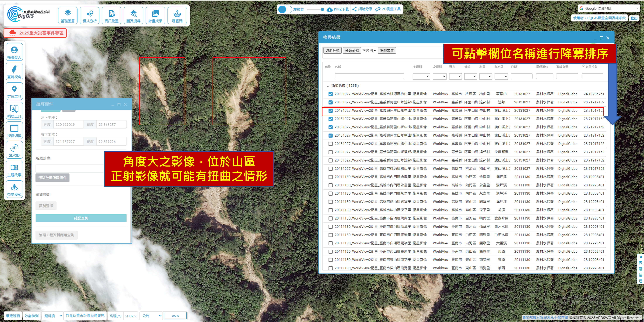Open the 2025重大災害事件專區 tab

(35, 33)
